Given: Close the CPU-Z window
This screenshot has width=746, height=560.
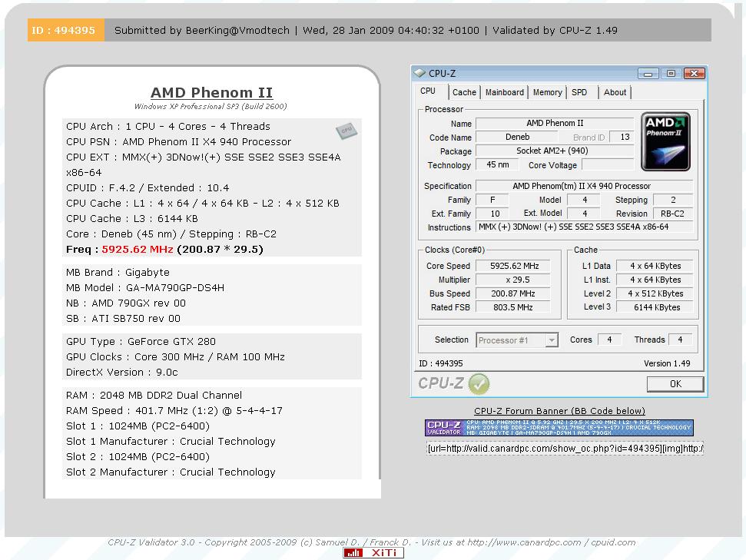Looking at the screenshot, I should [695, 73].
